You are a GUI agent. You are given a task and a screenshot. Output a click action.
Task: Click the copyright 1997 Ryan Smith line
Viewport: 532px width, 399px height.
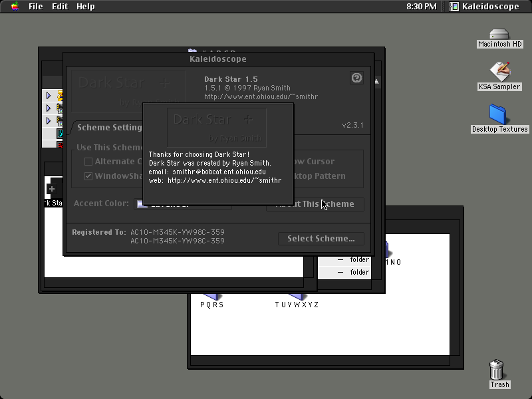coord(247,88)
